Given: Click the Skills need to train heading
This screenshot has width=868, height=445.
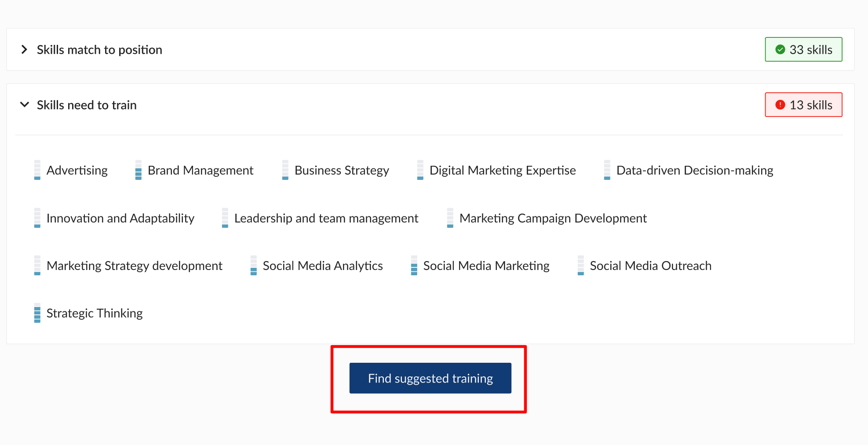Looking at the screenshot, I should (x=87, y=105).
